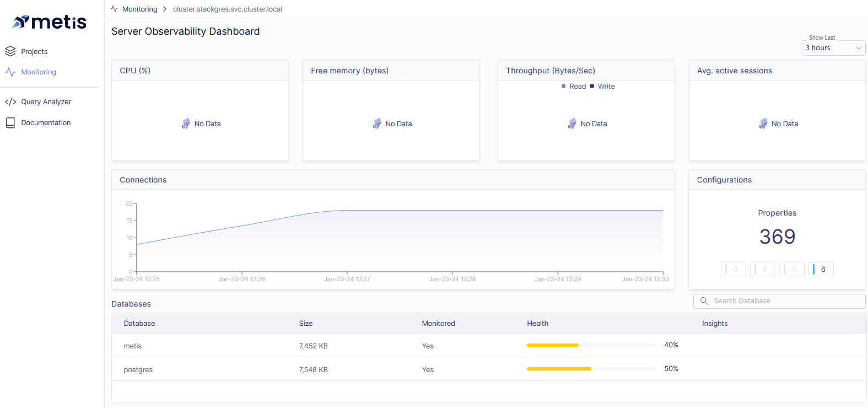Screen dimensions: 868x408
Task: Go to Projects in the sidebar
Action: click(x=34, y=51)
